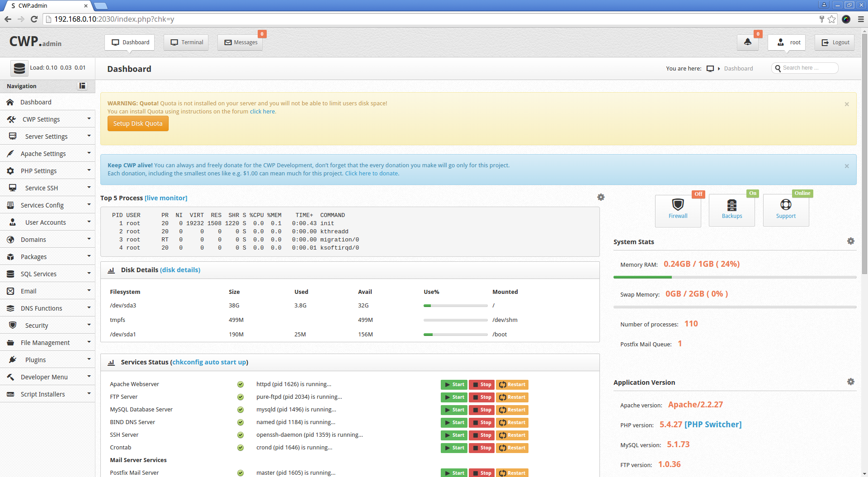This screenshot has height=477, width=868.
Task: Open the Terminal tab
Action: pyautogui.click(x=186, y=43)
